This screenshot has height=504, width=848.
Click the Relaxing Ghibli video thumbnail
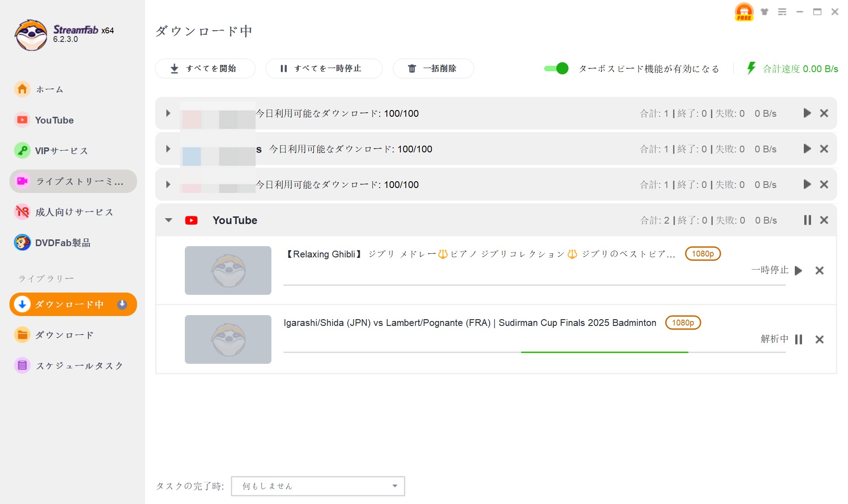coord(228,270)
